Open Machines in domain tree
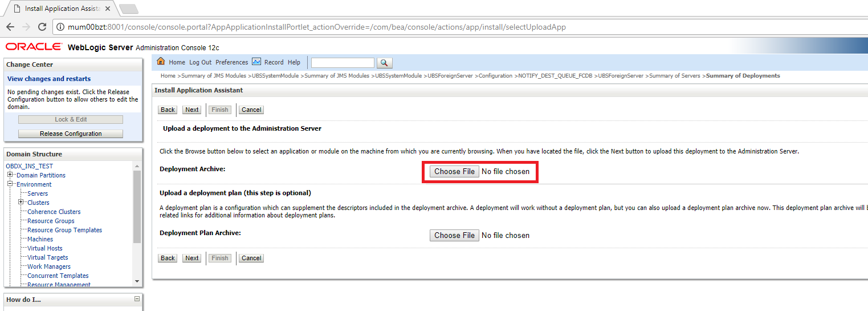 (40, 239)
